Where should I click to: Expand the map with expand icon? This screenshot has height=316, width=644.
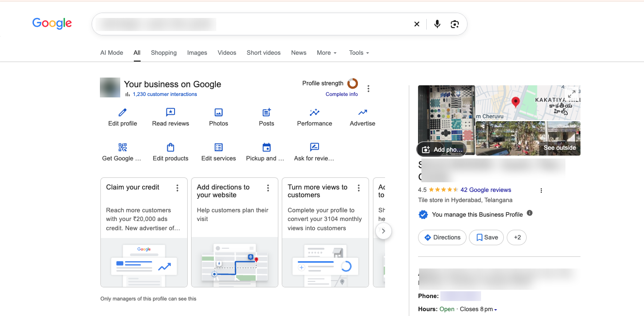pos(572,94)
